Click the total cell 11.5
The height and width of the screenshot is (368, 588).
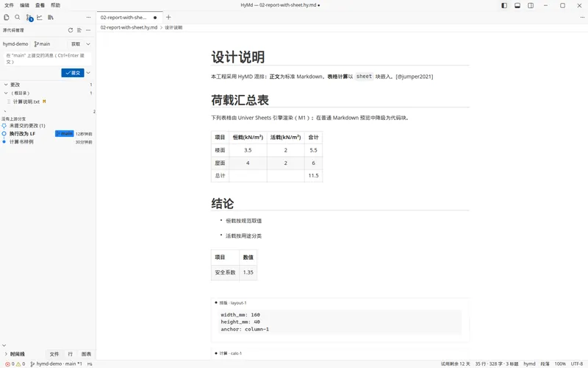click(314, 176)
